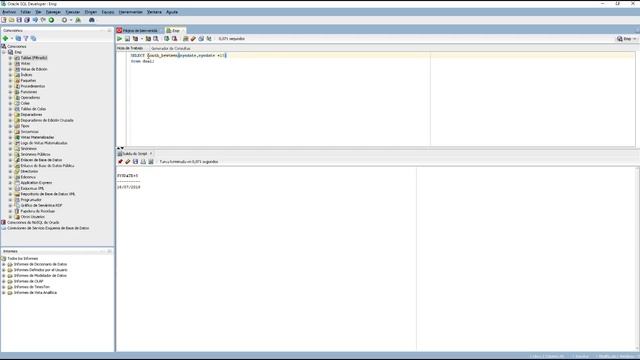Expand the Procedimientos tree node
Viewport: 640px width, 360px height.
[x=10, y=87]
